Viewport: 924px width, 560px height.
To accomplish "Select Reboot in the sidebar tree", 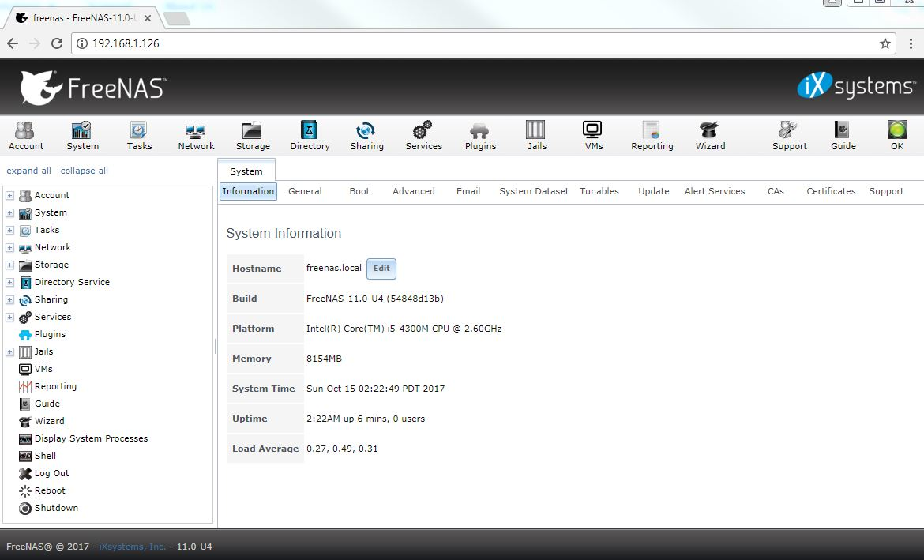I will pyautogui.click(x=50, y=490).
